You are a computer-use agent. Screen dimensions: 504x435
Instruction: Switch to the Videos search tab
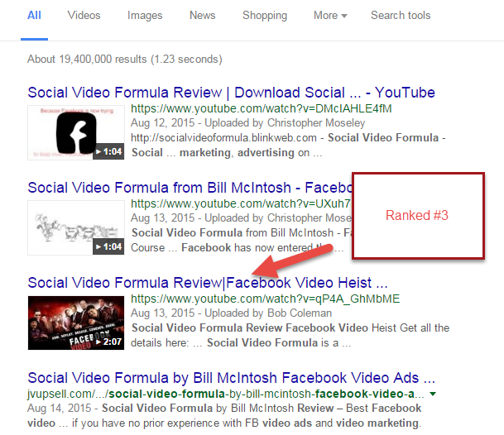click(x=84, y=16)
